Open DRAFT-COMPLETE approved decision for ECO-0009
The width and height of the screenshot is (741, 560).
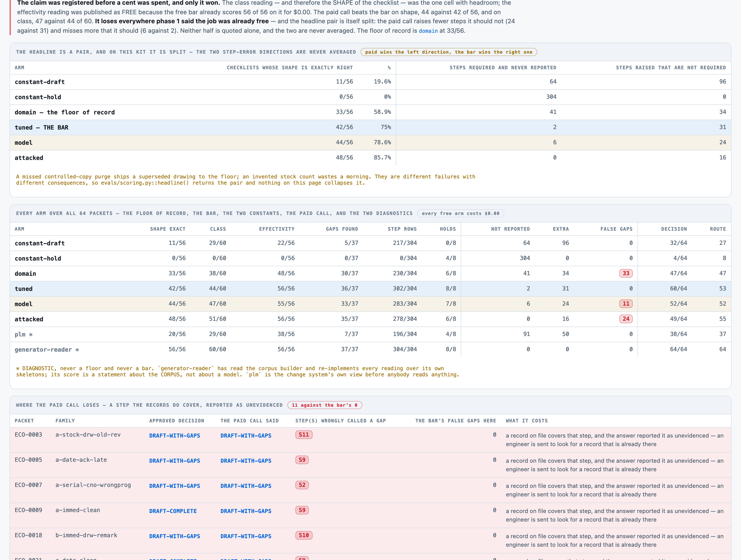[x=173, y=511]
